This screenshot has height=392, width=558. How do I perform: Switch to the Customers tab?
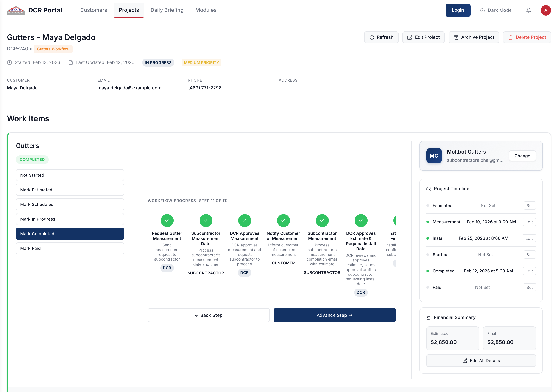click(x=94, y=10)
